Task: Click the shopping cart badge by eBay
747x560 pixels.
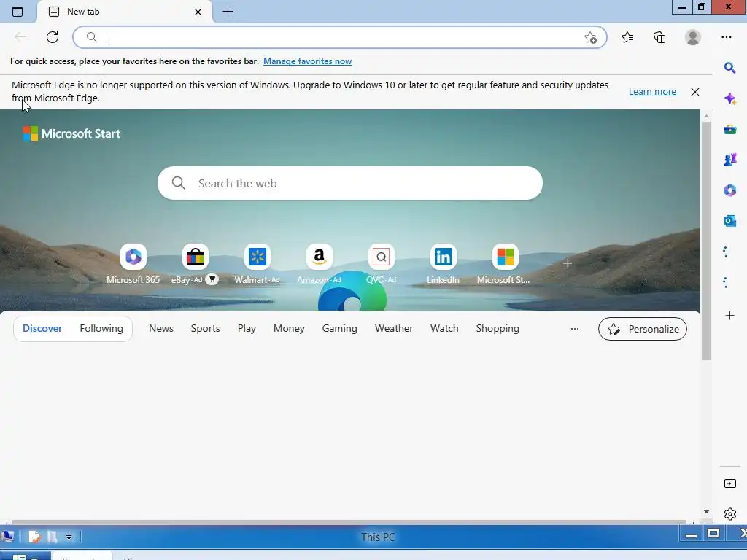Action: tap(212, 279)
